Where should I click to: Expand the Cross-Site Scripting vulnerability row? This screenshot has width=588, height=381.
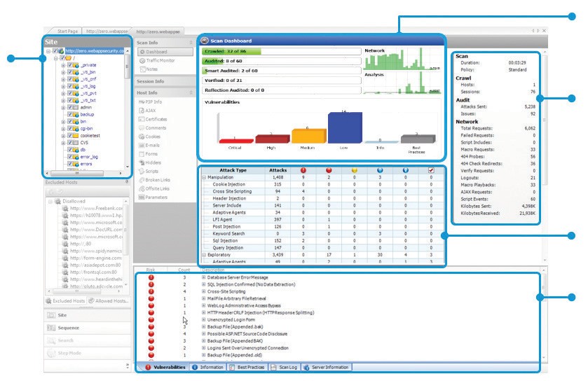click(x=204, y=291)
